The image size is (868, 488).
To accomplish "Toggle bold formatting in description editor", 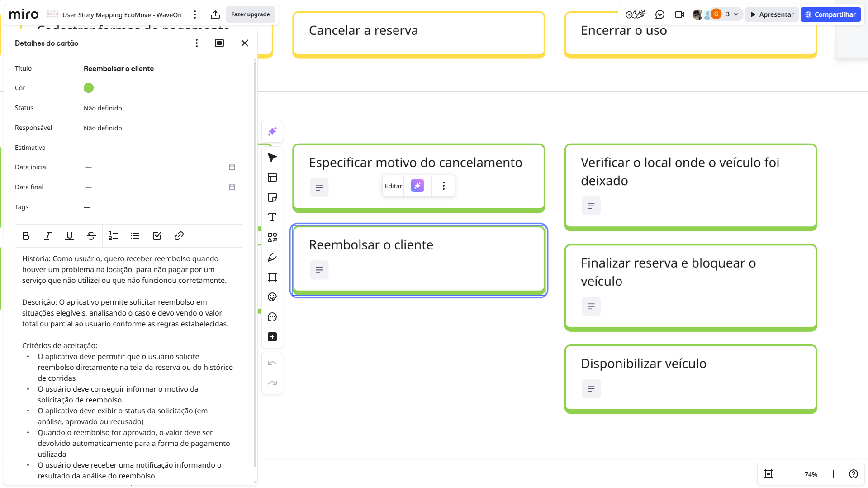I will (26, 236).
